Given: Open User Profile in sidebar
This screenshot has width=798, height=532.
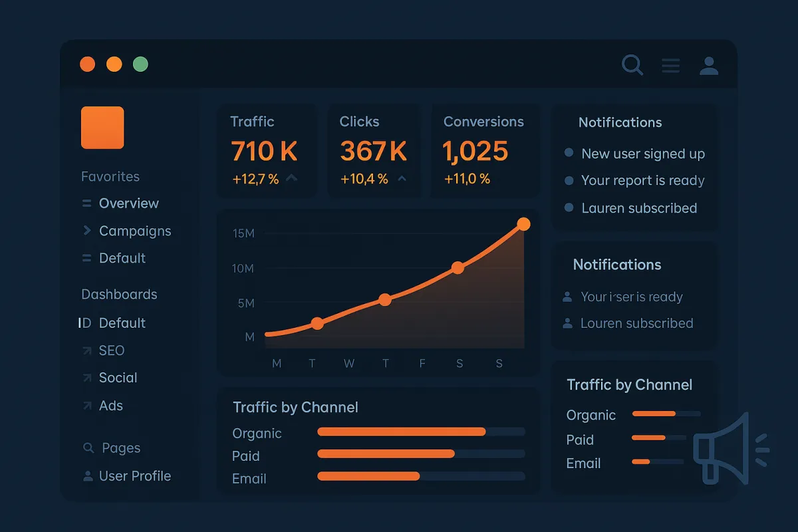Looking at the screenshot, I should coord(135,476).
